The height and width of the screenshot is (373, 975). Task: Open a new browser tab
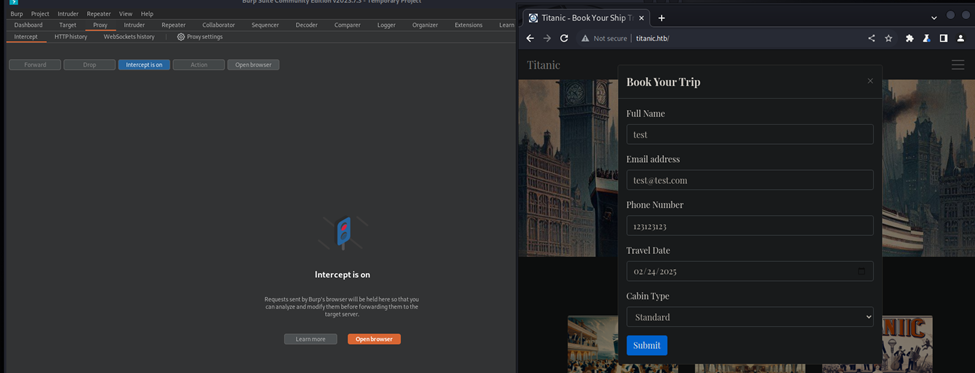(x=662, y=18)
